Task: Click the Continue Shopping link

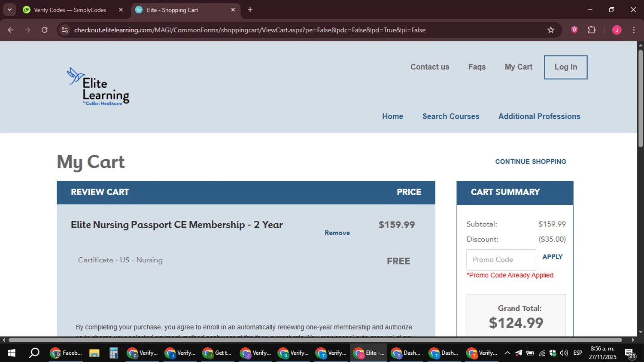Action: 531,161
